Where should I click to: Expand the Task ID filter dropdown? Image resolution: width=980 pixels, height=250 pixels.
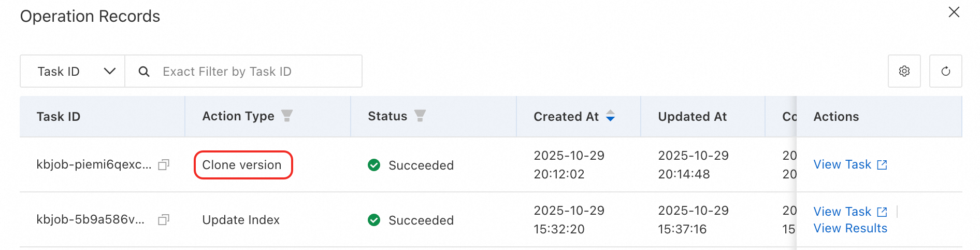point(73,72)
